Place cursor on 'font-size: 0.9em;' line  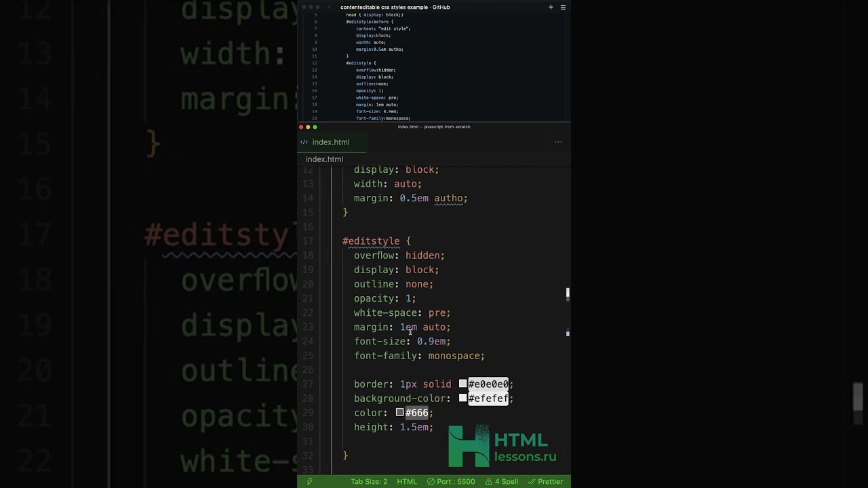point(402,341)
